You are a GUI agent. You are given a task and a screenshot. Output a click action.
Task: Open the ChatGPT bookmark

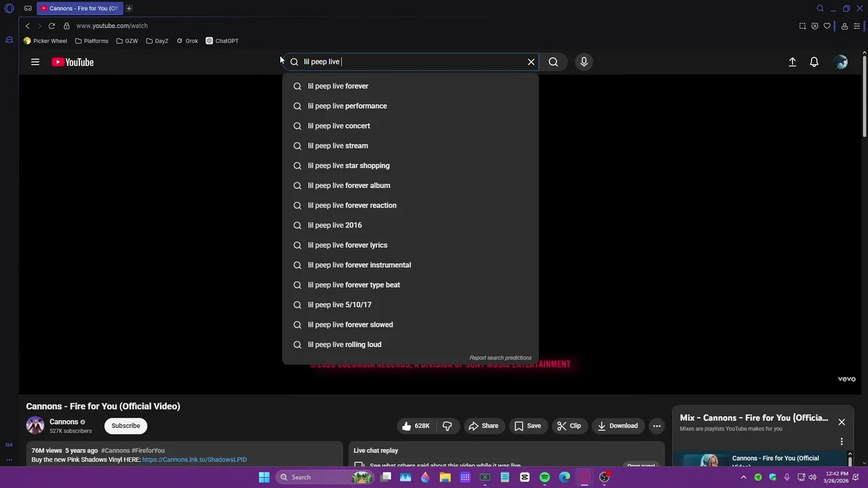click(222, 41)
